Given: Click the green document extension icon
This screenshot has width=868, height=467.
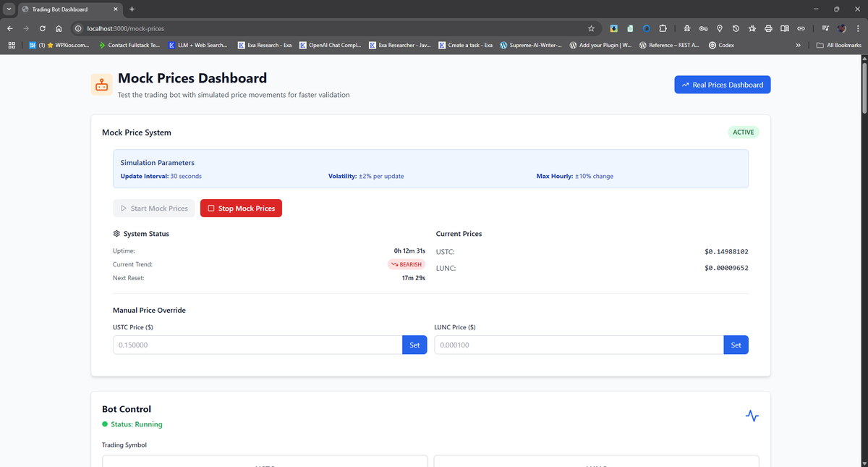Looking at the screenshot, I should [630, 28].
